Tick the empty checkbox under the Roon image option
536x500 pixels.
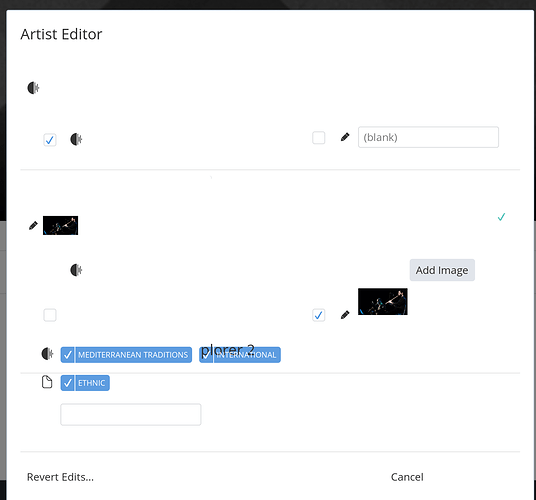(x=50, y=315)
